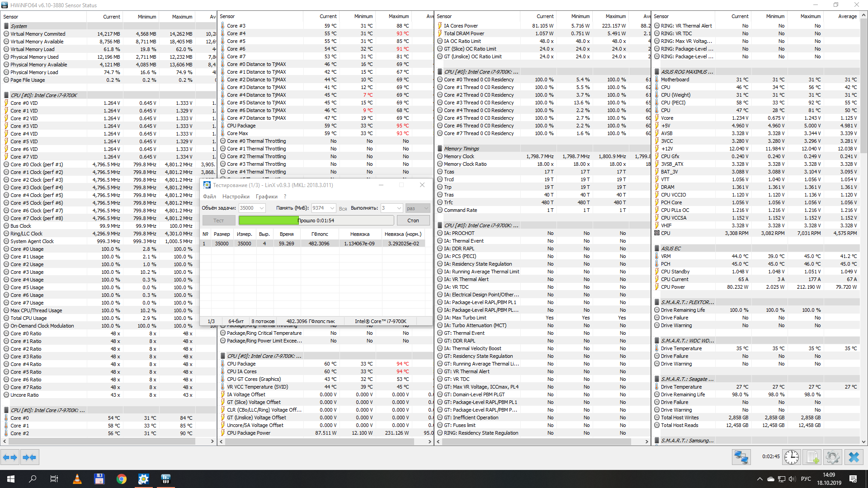
Task: Open VLC from the taskbar
Action: click(77, 479)
